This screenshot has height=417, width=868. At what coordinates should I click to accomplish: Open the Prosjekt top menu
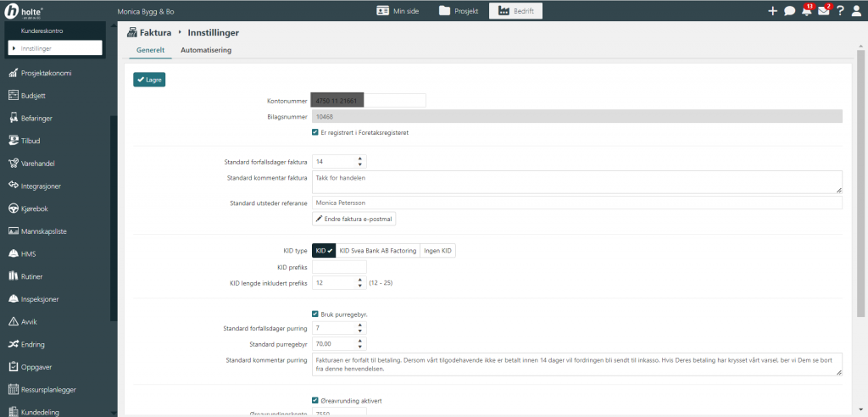pyautogui.click(x=459, y=11)
